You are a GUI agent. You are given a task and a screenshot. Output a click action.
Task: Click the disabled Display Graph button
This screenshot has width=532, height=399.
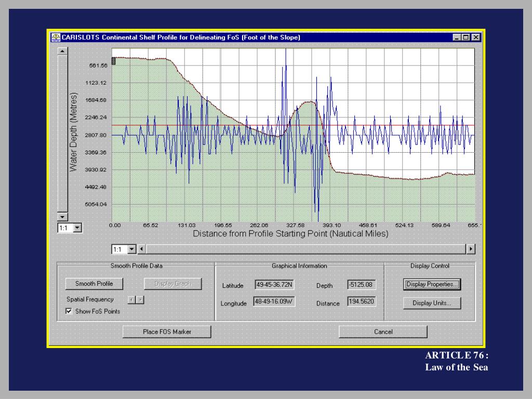click(172, 284)
